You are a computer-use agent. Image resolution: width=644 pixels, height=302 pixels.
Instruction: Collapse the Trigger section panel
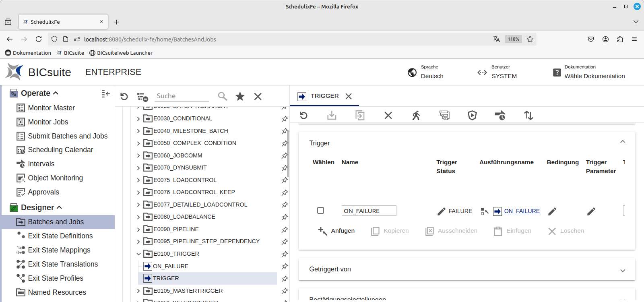click(x=623, y=142)
